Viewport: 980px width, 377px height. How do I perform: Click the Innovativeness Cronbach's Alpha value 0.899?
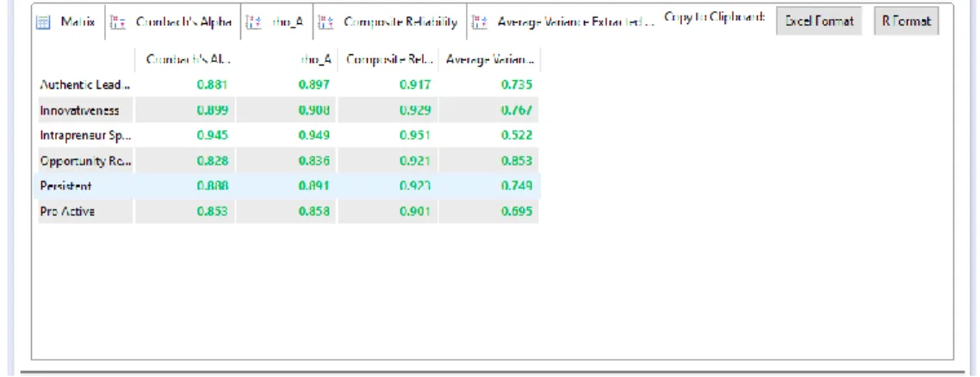[213, 110]
